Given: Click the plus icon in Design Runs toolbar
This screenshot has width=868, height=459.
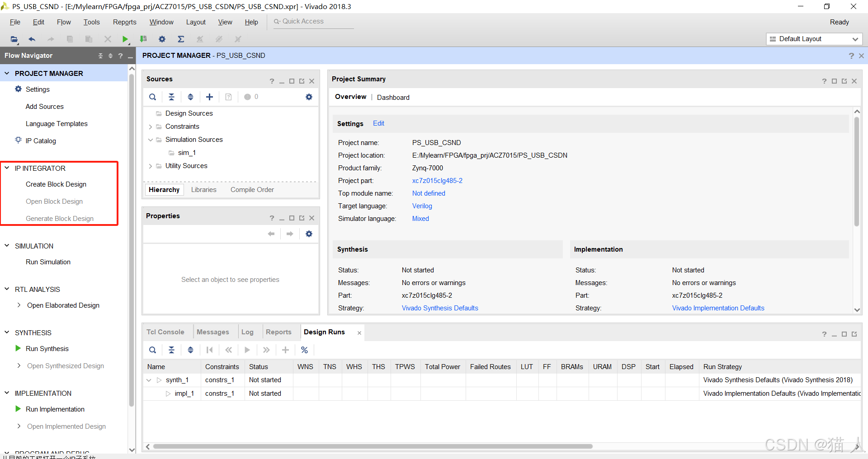Looking at the screenshot, I should point(285,350).
